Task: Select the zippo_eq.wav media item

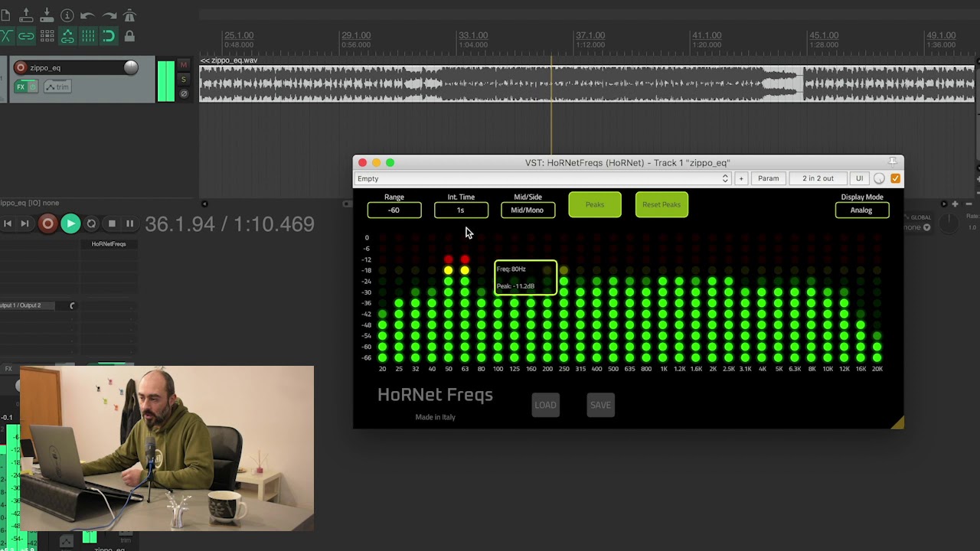Action: click(x=586, y=83)
